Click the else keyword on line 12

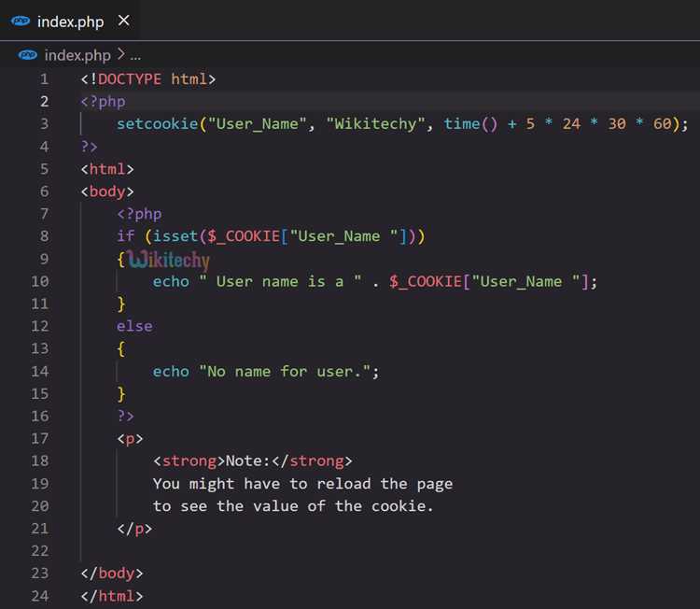pos(134,326)
